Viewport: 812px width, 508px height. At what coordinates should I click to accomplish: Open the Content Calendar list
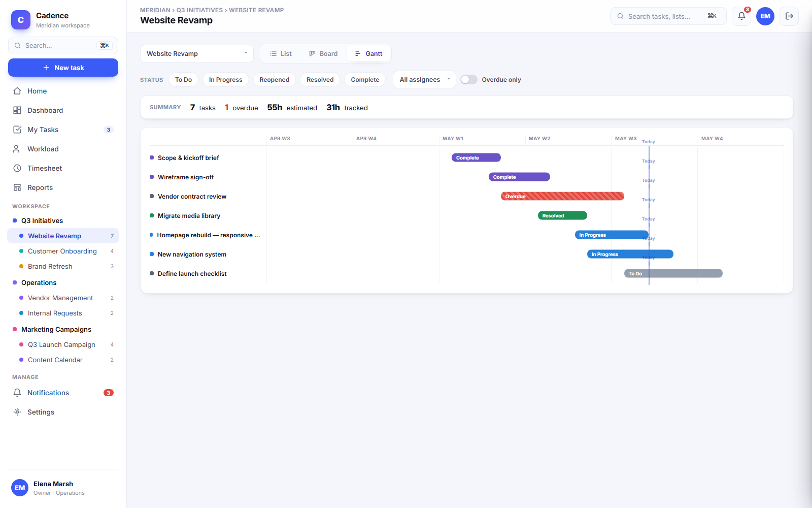[x=63, y=360]
